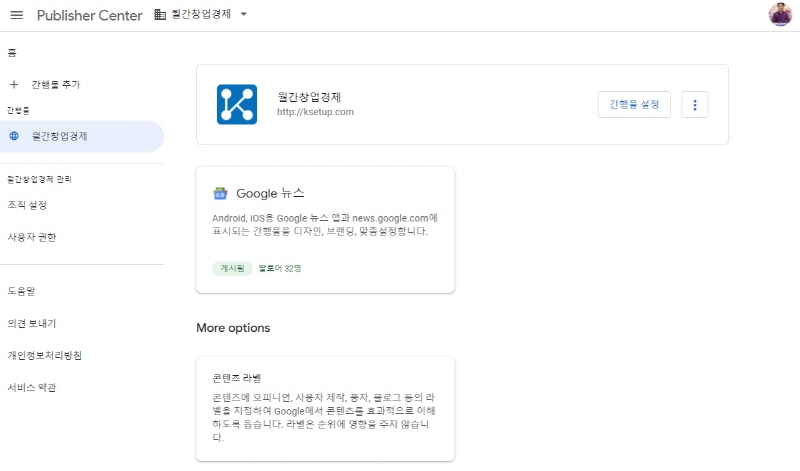Image resolution: width=800 pixels, height=471 pixels.
Task: Open the 콘텐츠 라벨 card
Action: (x=326, y=409)
